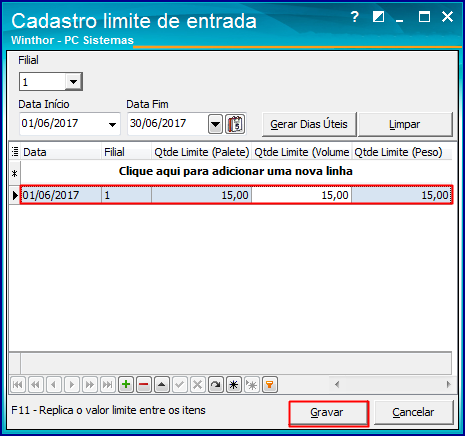Screen dimensions: 465x436
Task: Refresh data with the curved arrow icon
Action: [x=216, y=385]
